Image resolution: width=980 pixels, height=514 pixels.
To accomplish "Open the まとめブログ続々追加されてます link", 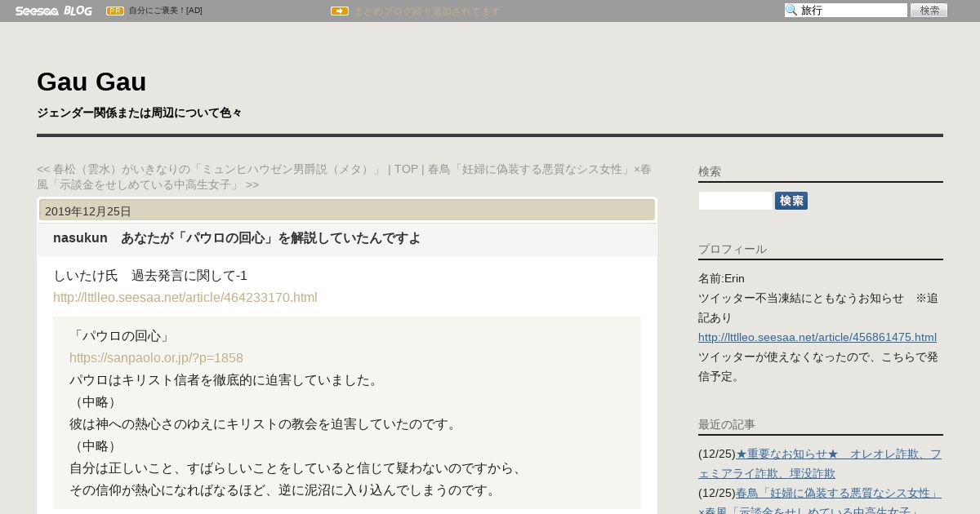I will pos(426,11).
